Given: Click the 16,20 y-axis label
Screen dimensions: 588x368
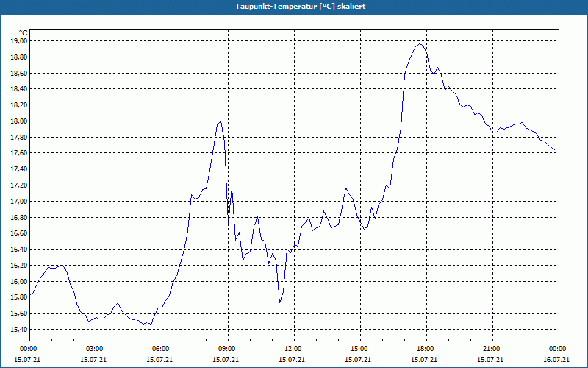Looking at the screenshot, I should (20, 266).
